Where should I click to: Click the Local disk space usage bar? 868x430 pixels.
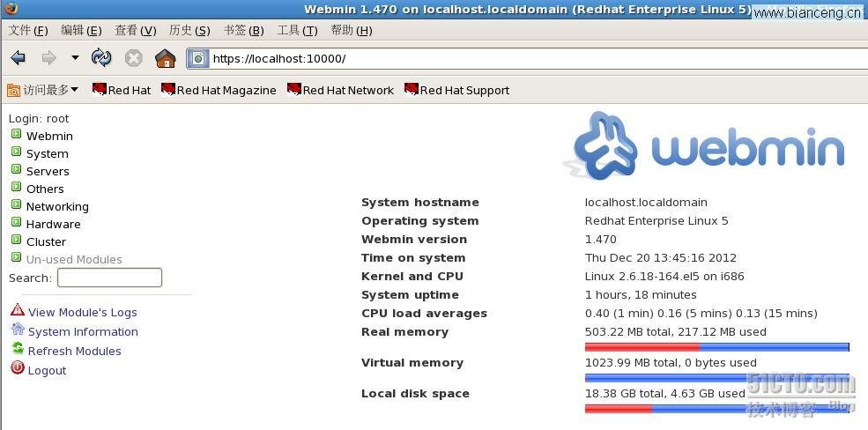(x=717, y=409)
